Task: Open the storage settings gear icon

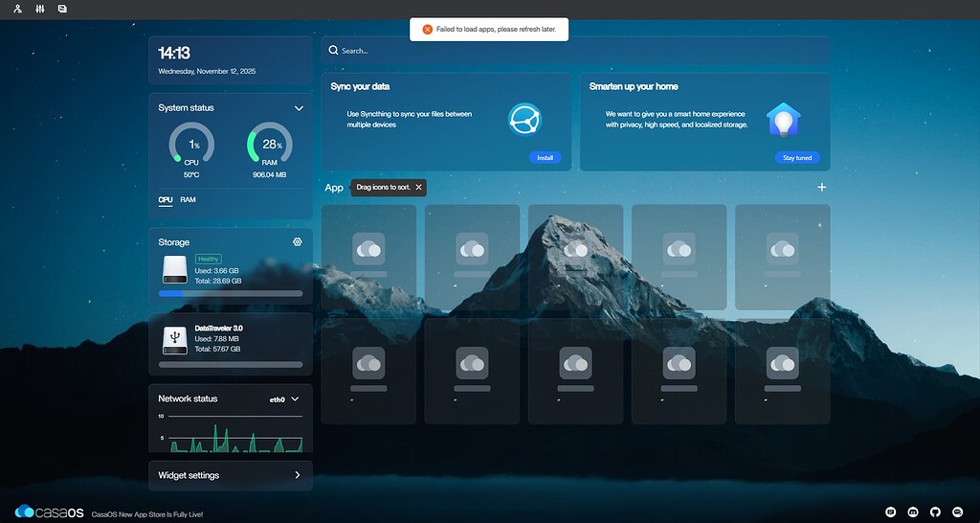Action: point(298,242)
